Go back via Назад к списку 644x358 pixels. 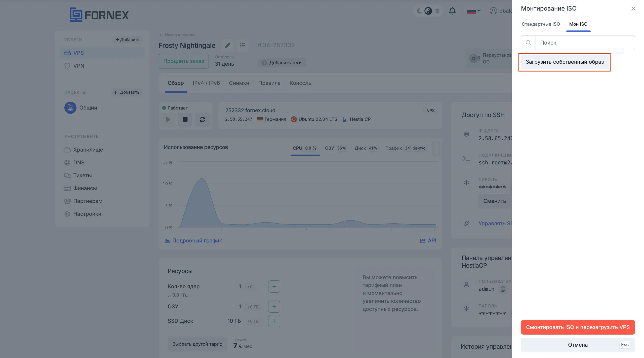point(177,35)
